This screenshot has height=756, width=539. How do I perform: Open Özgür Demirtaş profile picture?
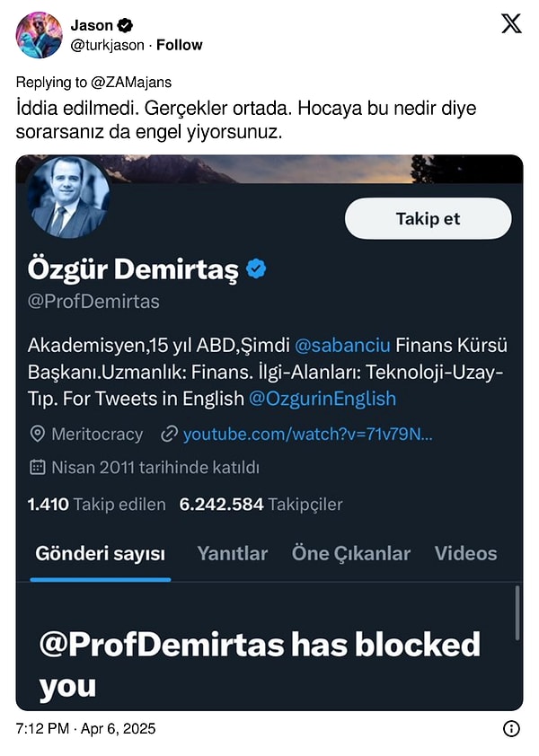[68, 198]
